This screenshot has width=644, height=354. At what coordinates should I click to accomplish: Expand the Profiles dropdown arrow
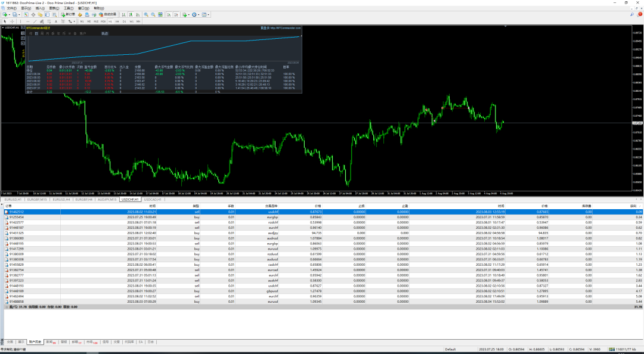click(19, 14)
